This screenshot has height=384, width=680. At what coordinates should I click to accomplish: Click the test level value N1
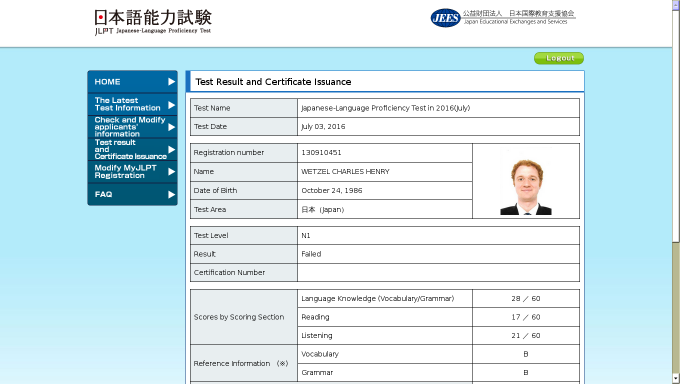pos(306,236)
